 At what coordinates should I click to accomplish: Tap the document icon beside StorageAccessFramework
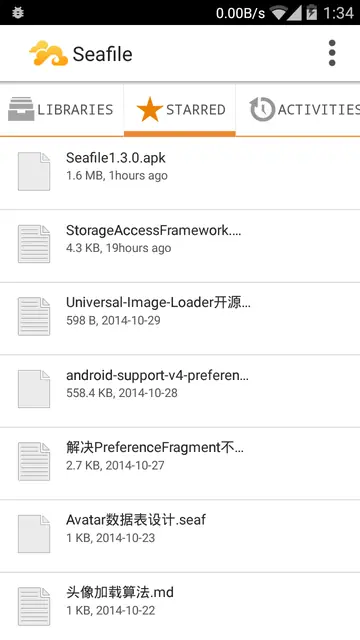click(x=34, y=244)
